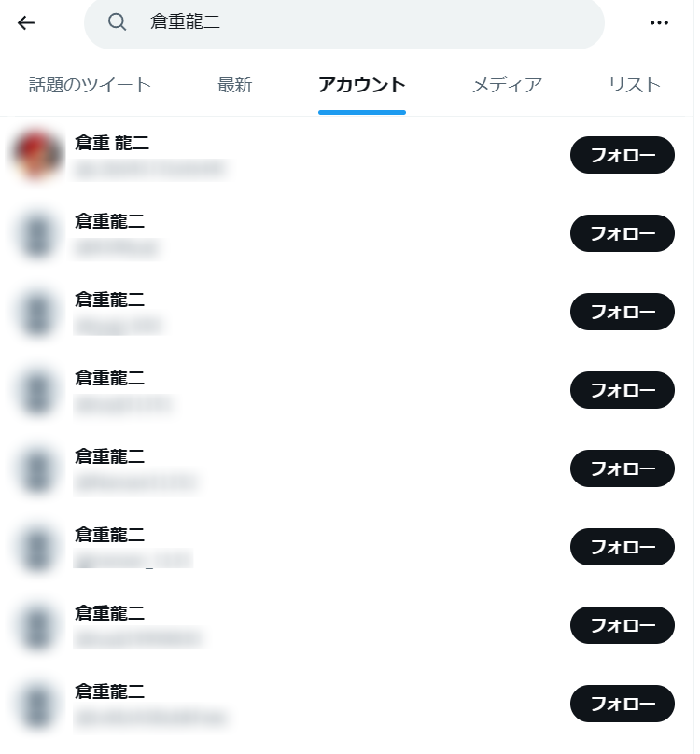The image size is (700, 754).
Task: Click フォロー on the seventh result
Action: click(x=622, y=625)
